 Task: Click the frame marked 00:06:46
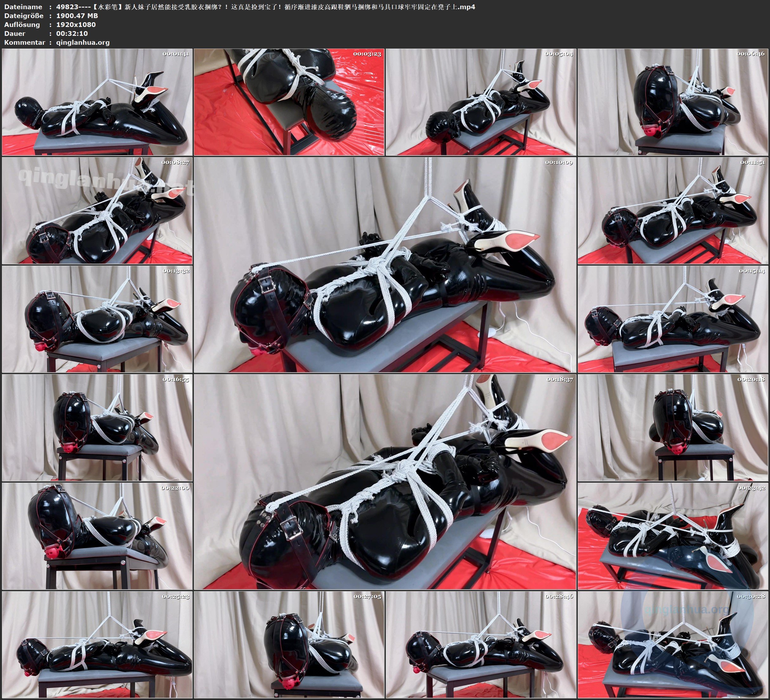pos(673,102)
